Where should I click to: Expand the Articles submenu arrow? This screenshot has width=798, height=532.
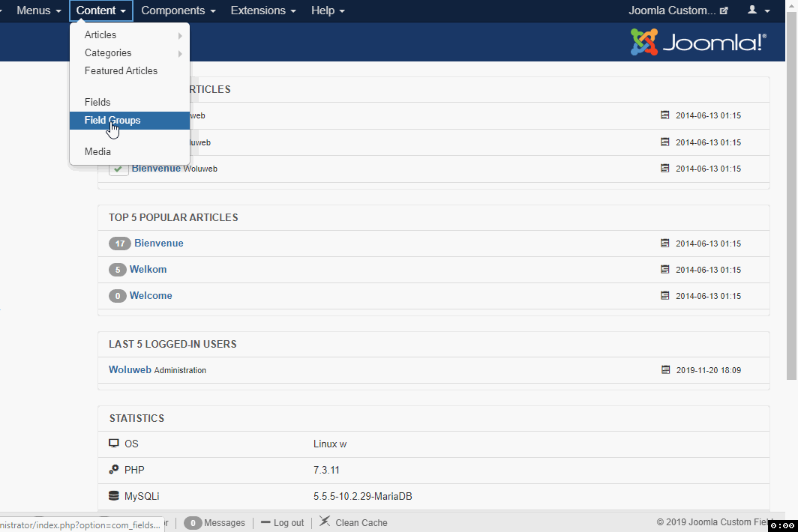click(x=180, y=36)
